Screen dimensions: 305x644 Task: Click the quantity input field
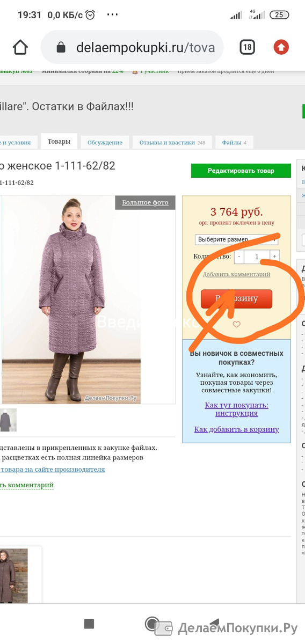(x=257, y=257)
